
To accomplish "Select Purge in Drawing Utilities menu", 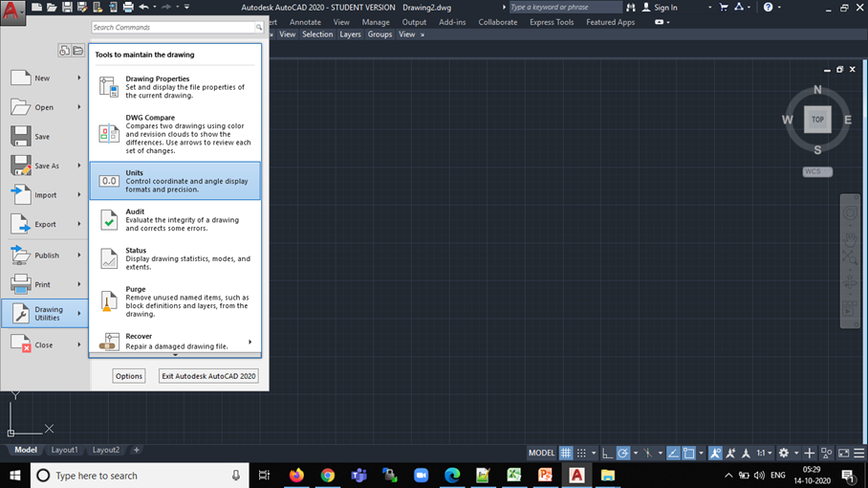I will [175, 300].
